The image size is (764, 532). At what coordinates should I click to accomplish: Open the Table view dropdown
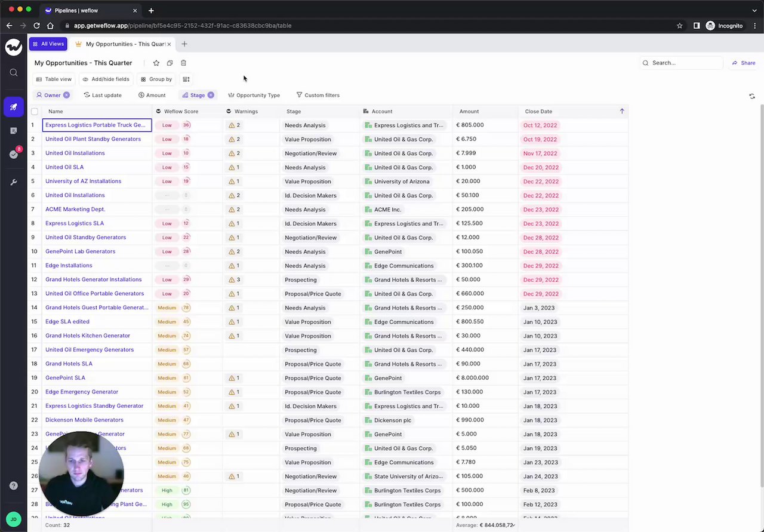[54, 79]
